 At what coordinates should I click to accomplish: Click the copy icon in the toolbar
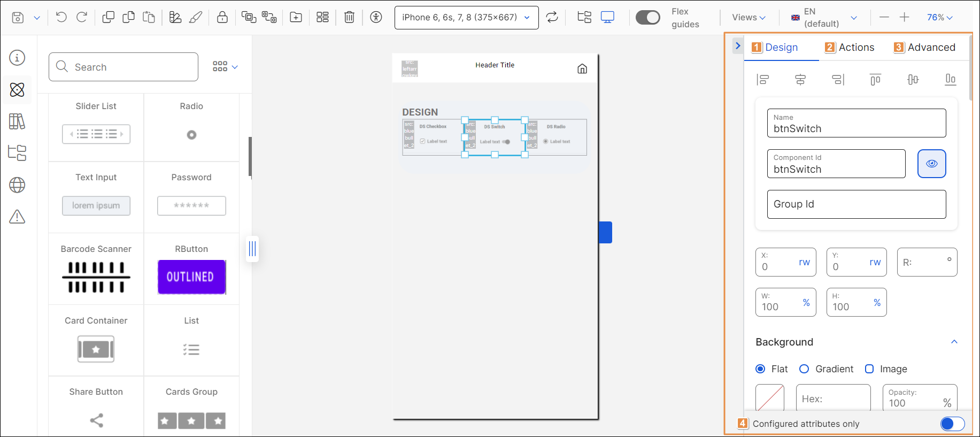(128, 17)
